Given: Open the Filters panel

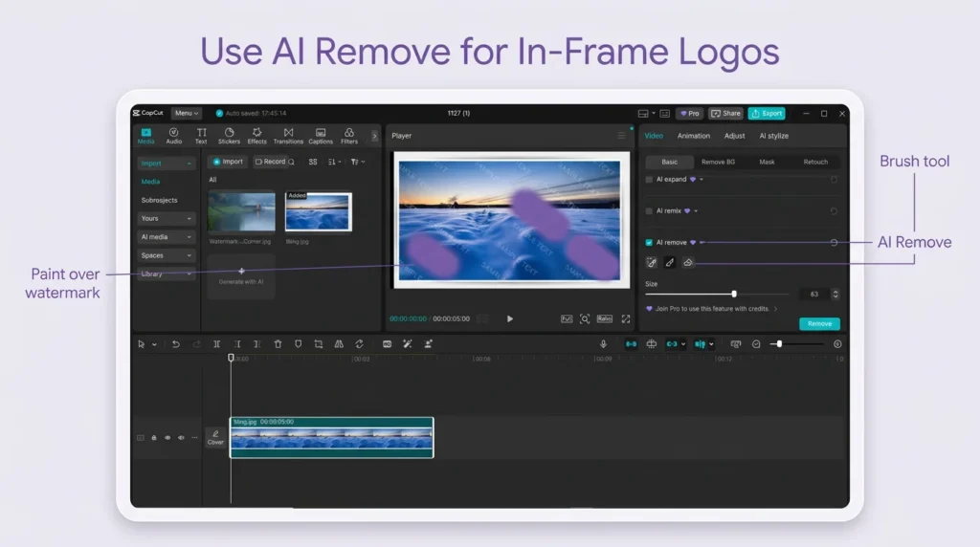Looking at the screenshot, I should pyautogui.click(x=348, y=136).
